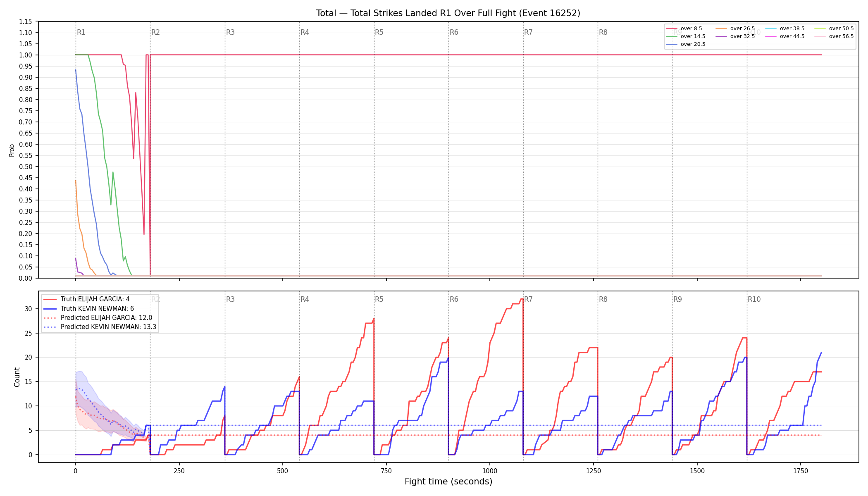This screenshot has height=496, width=868.
Task: Click the R4 round marker in the probability chart
Action: coord(305,32)
